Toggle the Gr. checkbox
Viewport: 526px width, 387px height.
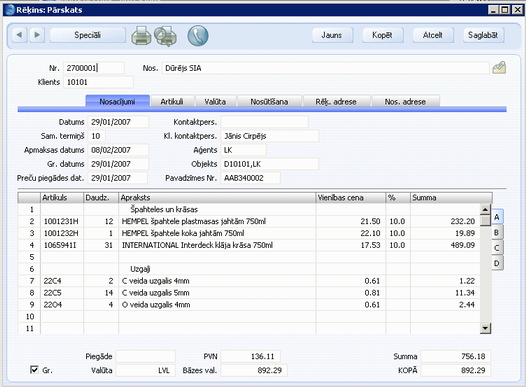click(34, 370)
